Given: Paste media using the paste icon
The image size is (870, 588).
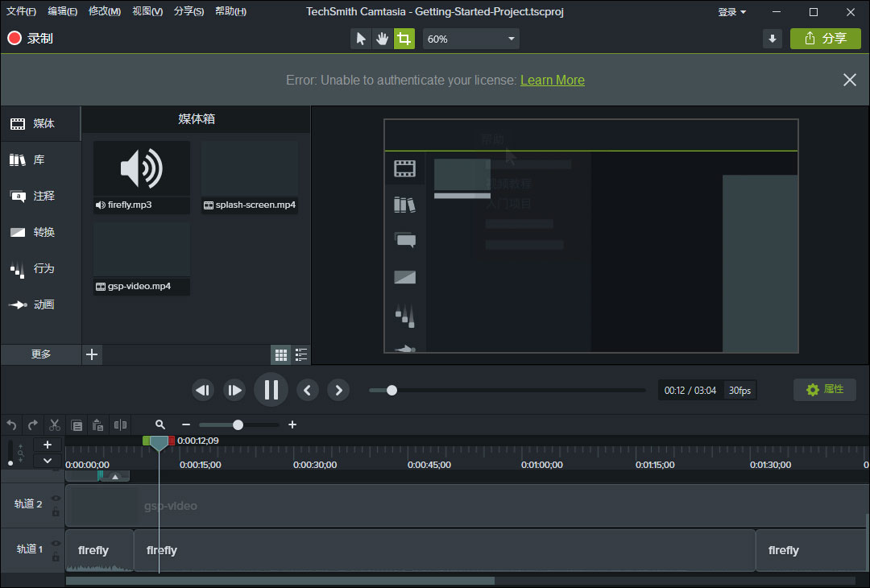Looking at the screenshot, I should [x=98, y=424].
